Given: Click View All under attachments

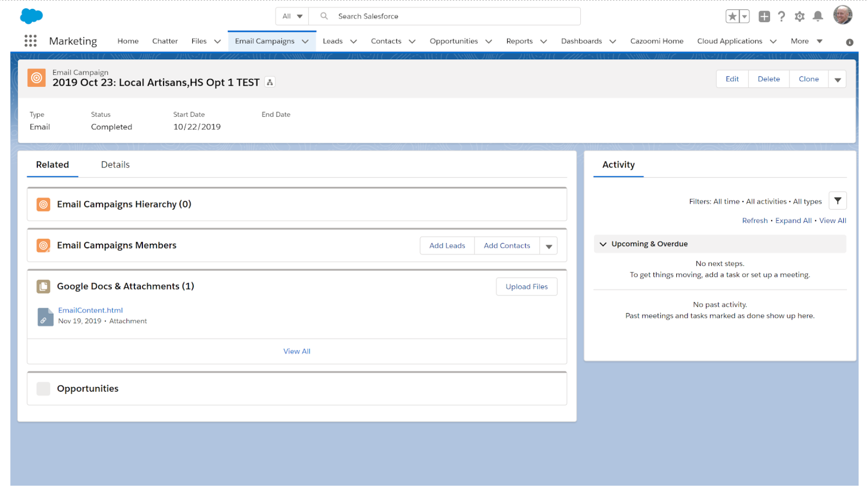Looking at the screenshot, I should point(297,351).
